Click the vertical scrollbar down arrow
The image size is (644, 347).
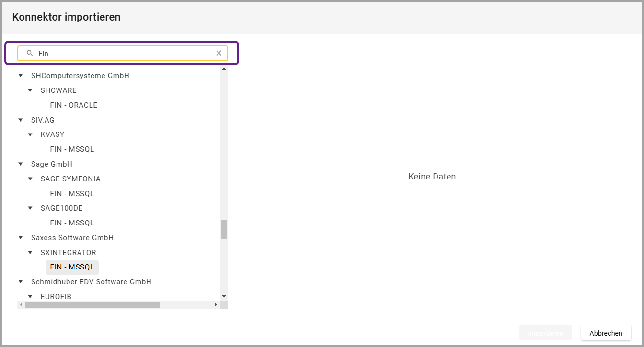click(224, 296)
